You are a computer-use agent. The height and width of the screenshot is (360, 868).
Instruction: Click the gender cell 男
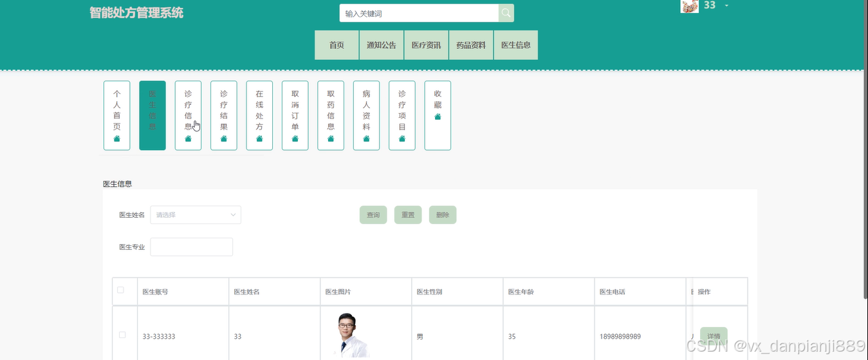tap(420, 337)
